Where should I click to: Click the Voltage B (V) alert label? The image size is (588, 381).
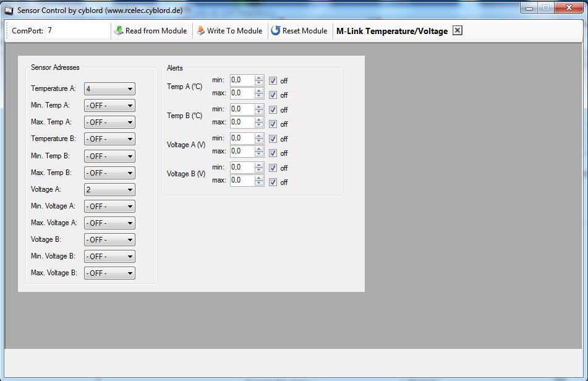[186, 174]
